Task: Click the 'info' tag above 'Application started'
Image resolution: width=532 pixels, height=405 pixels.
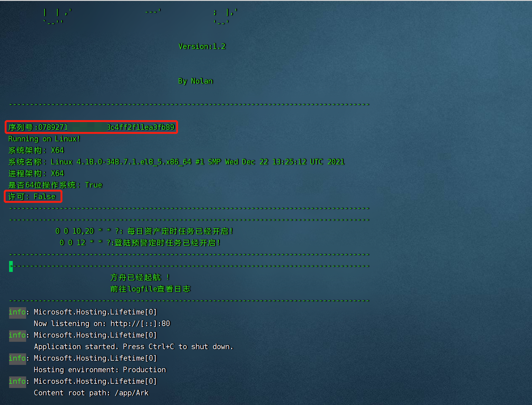Action: pyautogui.click(x=17, y=335)
